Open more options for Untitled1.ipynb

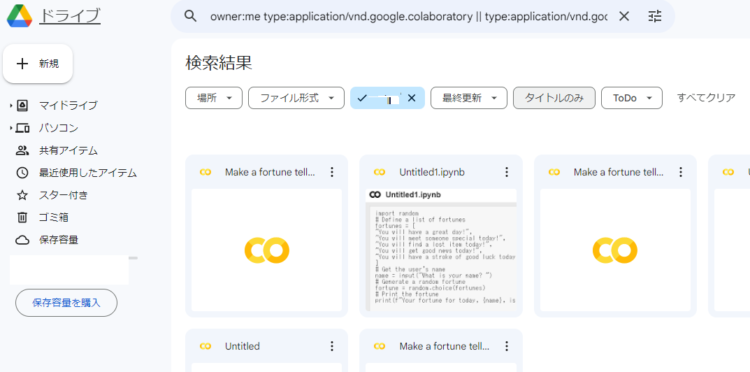click(507, 172)
